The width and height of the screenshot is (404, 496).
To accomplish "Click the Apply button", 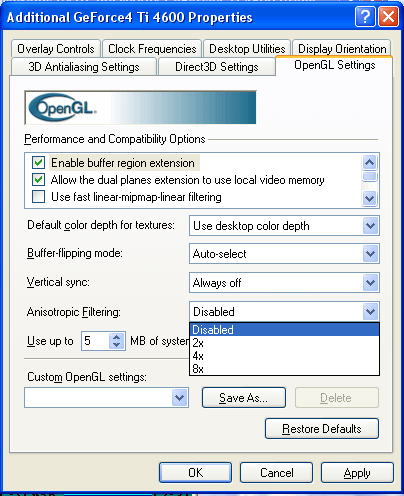I will (357, 472).
